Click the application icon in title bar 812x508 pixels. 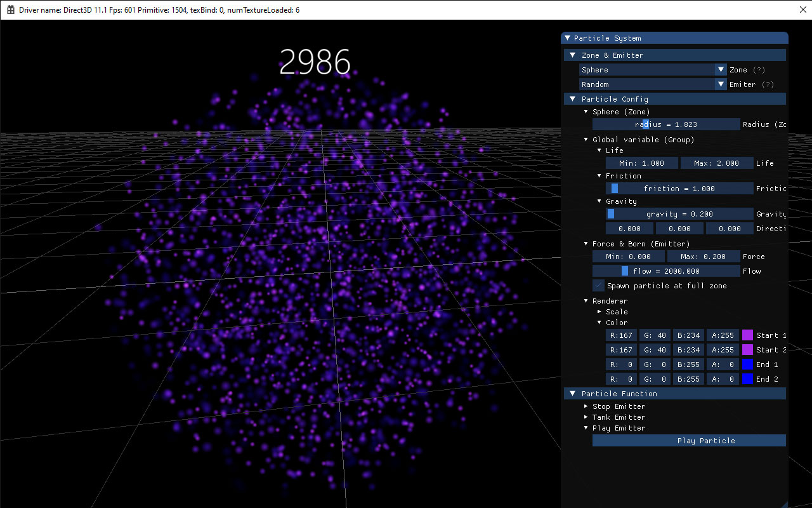pyautogui.click(x=11, y=10)
